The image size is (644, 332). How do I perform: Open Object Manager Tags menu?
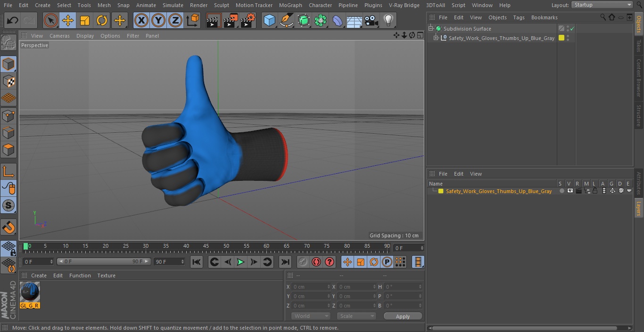(x=519, y=17)
